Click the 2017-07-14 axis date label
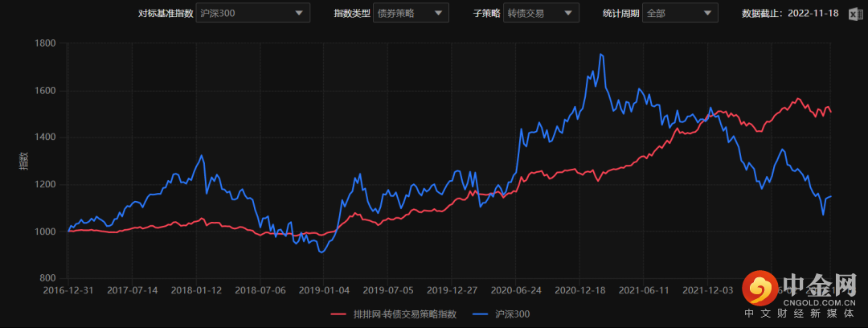 [x=133, y=289]
